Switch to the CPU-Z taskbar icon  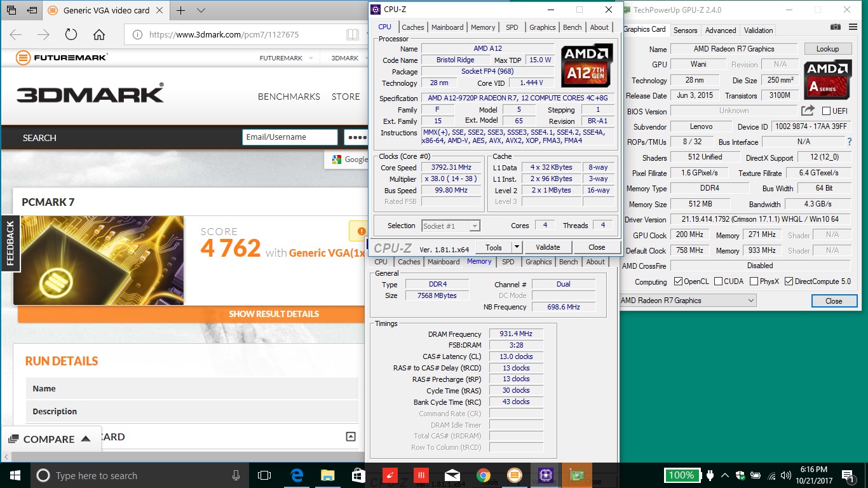546,475
